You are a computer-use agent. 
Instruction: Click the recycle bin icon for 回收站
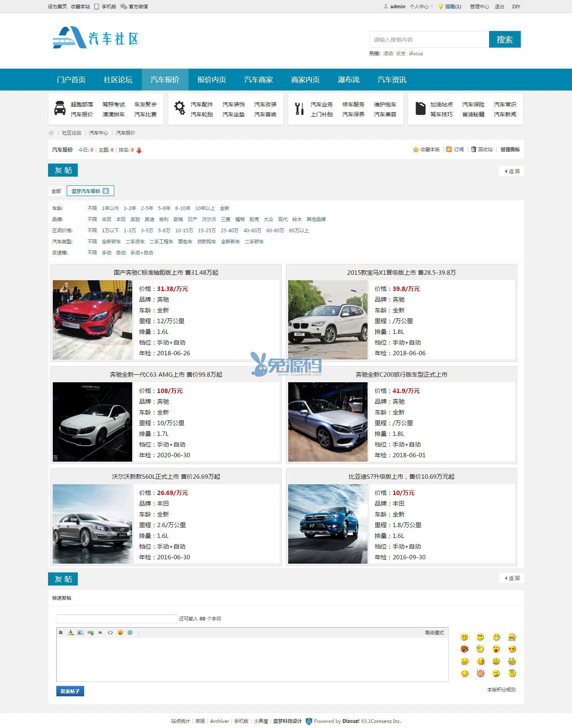(x=474, y=149)
